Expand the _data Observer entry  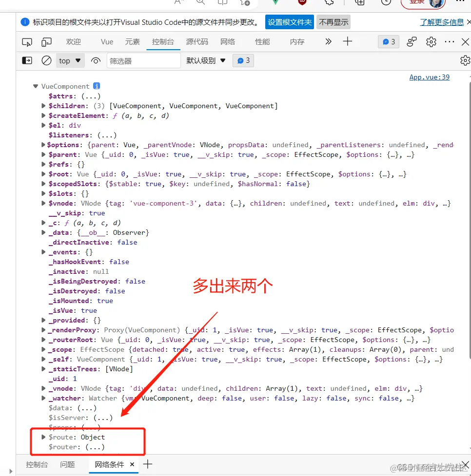(43, 232)
